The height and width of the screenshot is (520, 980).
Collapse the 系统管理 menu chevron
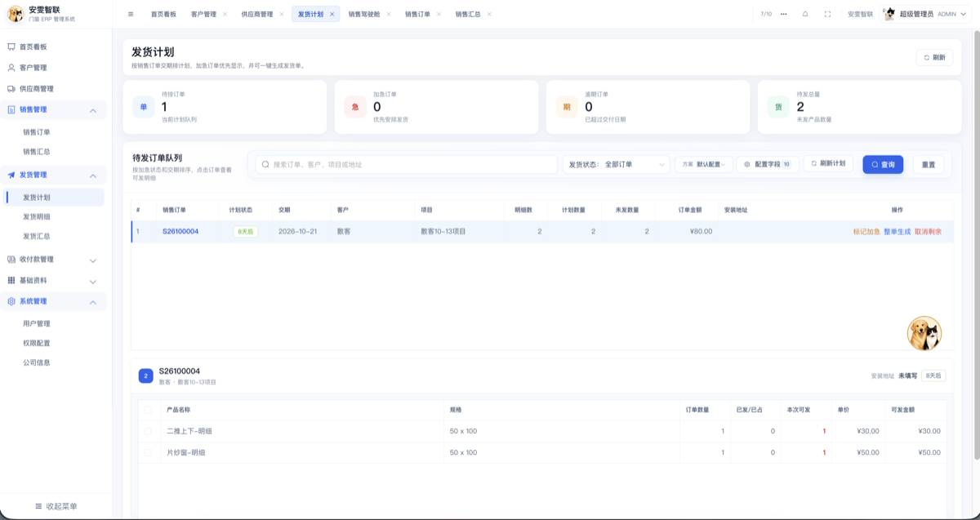[92, 302]
